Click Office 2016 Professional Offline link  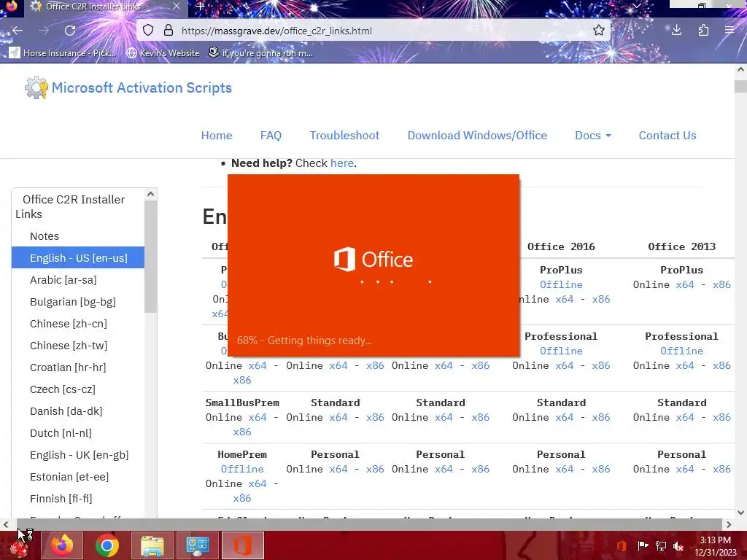pyautogui.click(x=561, y=351)
